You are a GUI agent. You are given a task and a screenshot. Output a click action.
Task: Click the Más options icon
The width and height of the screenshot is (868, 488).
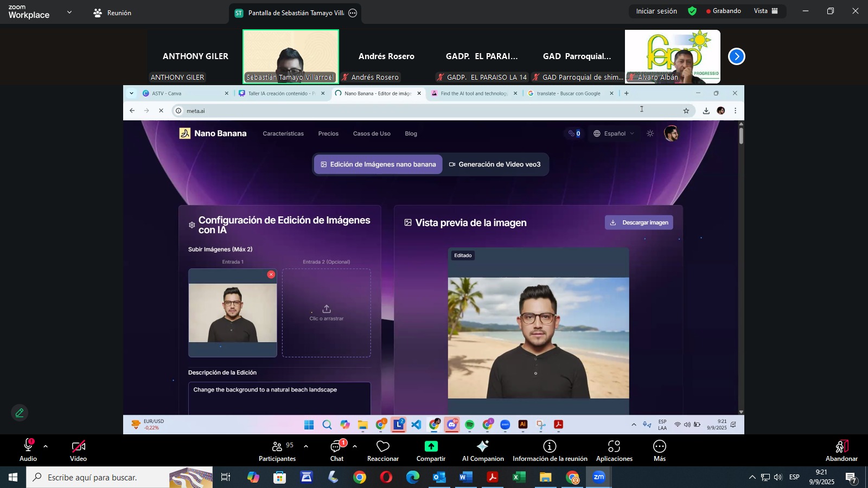[659, 446]
